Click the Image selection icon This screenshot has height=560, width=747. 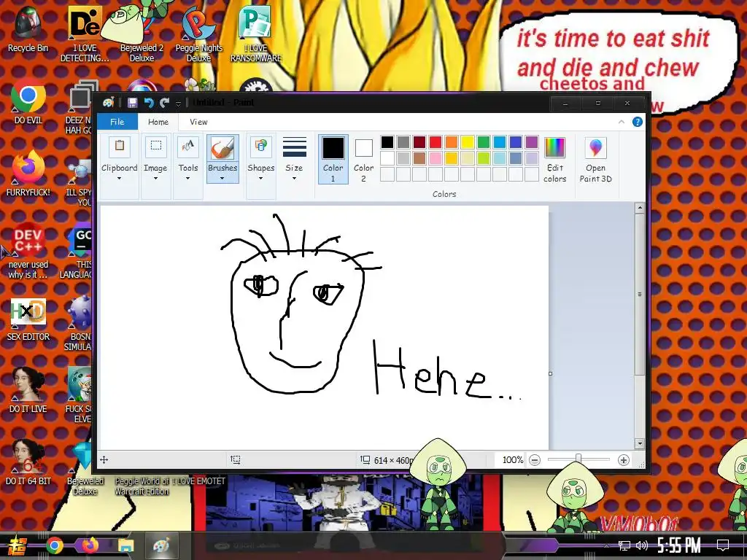point(156,146)
